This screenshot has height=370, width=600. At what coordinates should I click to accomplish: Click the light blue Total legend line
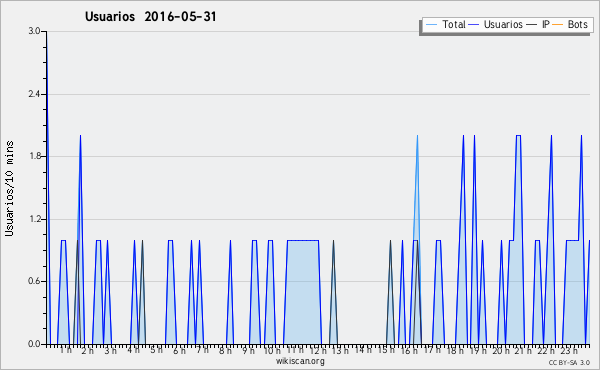coord(431,25)
